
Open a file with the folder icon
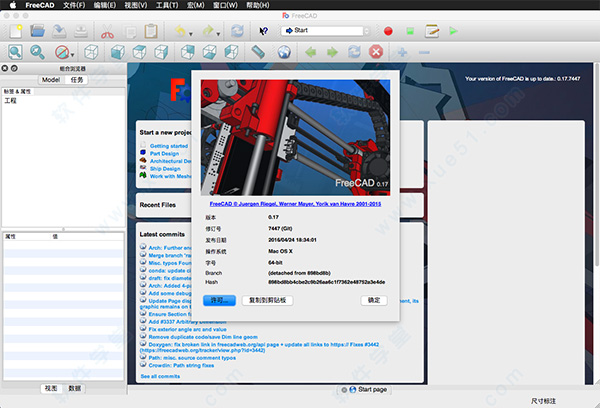(x=38, y=31)
